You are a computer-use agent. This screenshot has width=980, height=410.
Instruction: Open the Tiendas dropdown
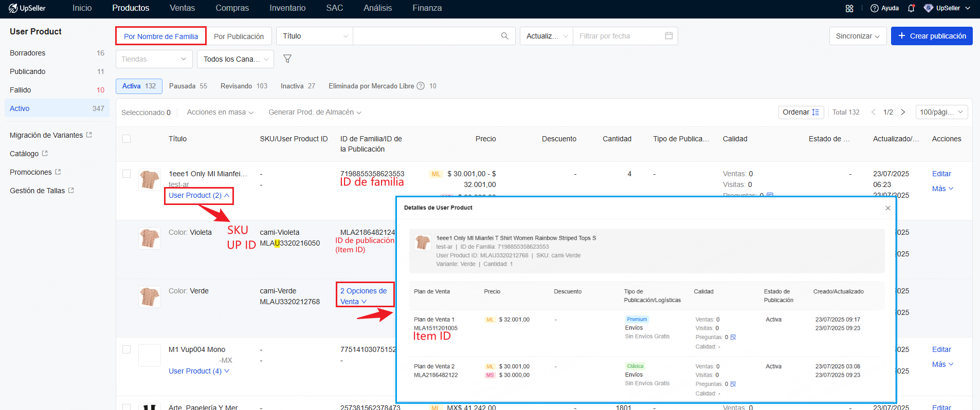(x=154, y=59)
